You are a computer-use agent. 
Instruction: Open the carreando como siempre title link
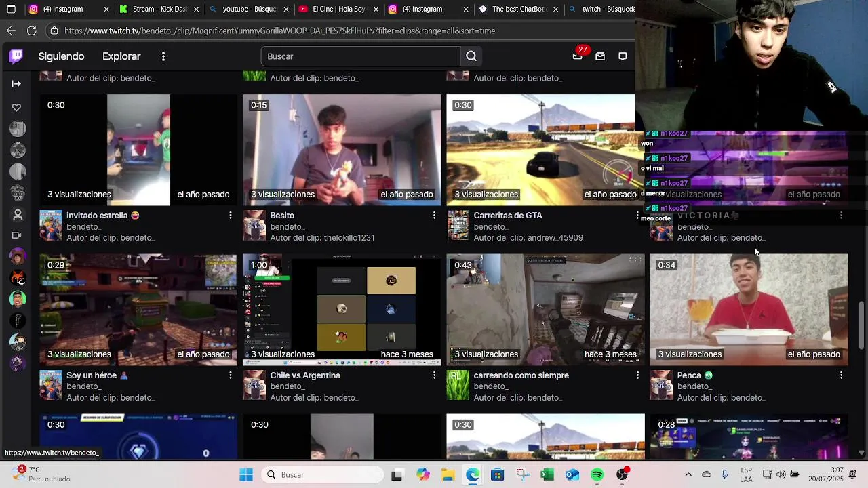pos(521,375)
